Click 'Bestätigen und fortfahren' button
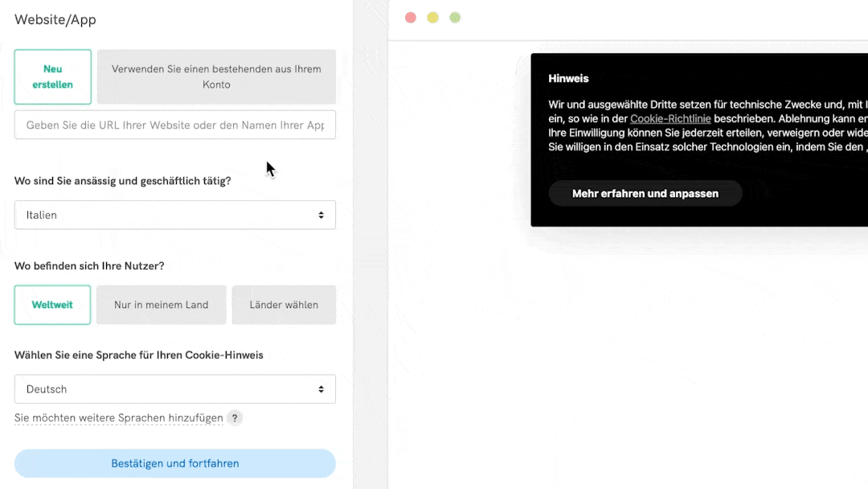868x489 pixels. [174, 463]
